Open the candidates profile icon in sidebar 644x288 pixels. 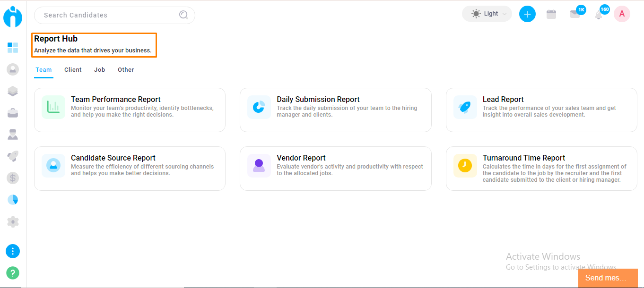click(13, 69)
